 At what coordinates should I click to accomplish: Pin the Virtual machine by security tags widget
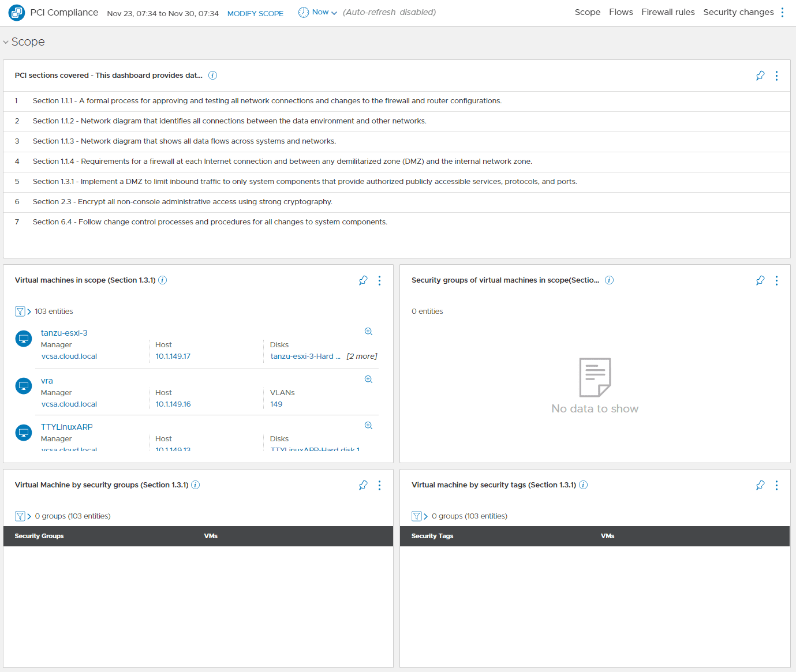[x=760, y=485]
